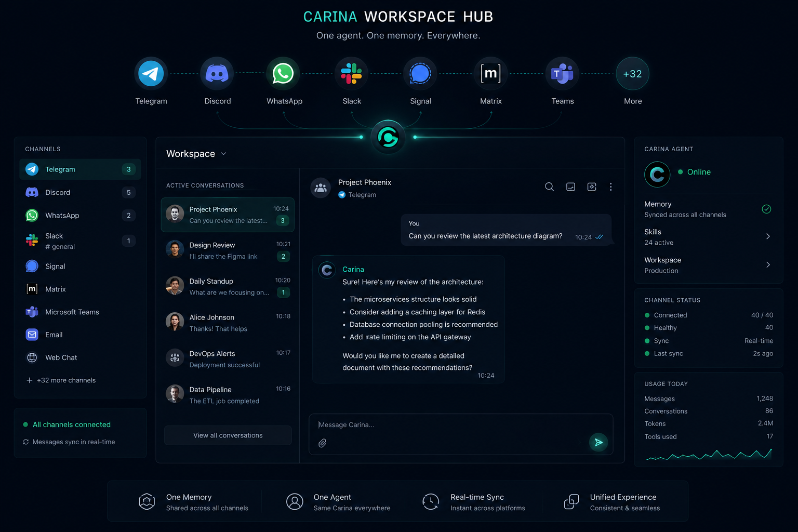Open Email channel in sidebar

(80, 335)
